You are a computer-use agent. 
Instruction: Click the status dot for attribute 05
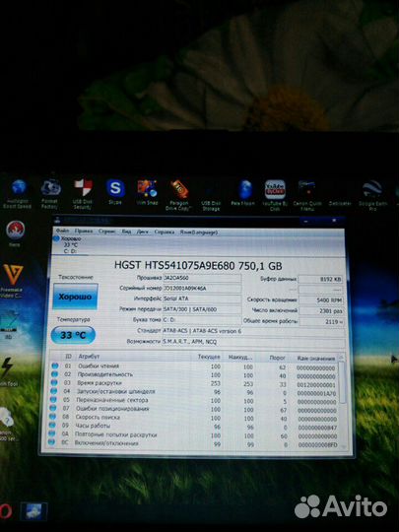coord(53,399)
